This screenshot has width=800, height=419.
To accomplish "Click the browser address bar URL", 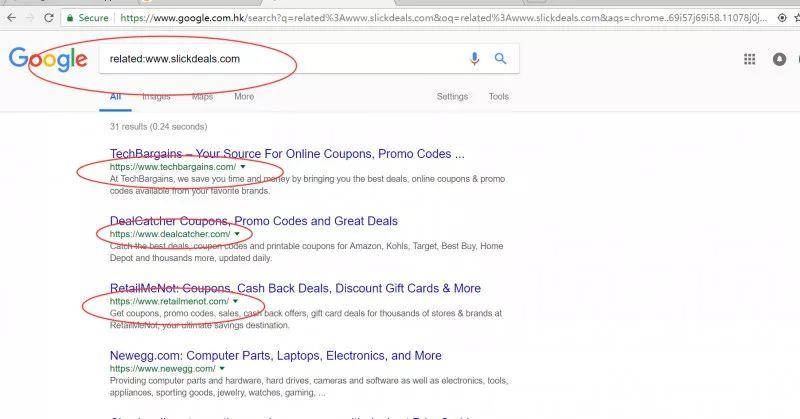I will [x=443, y=18].
